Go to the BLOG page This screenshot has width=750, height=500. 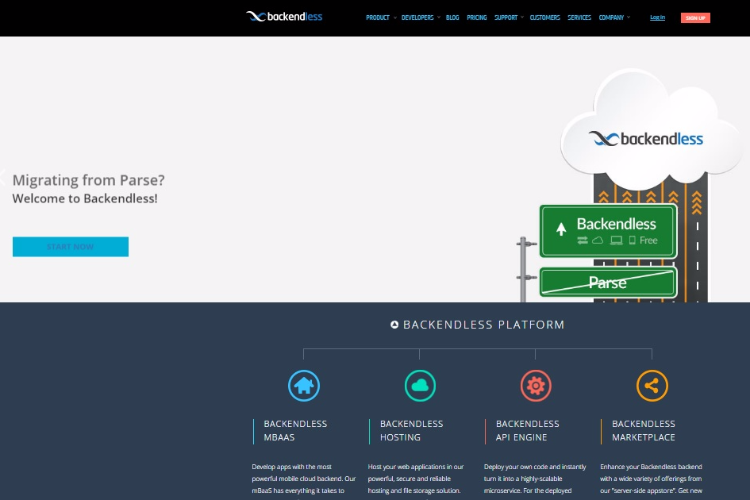tap(452, 18)
